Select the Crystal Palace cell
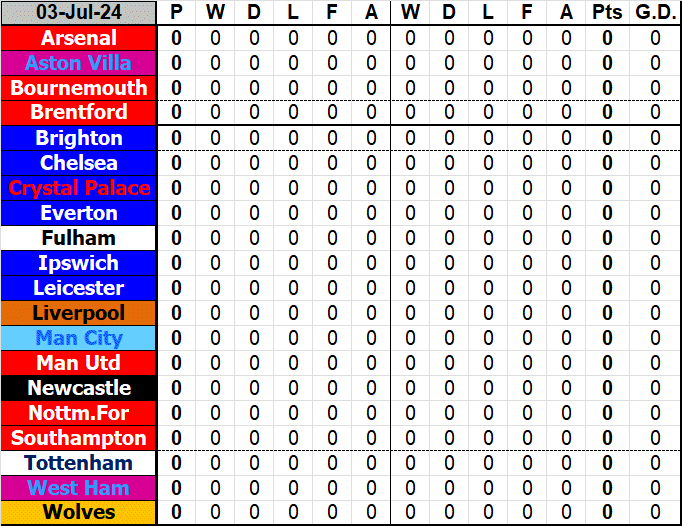The height and width of the screenshot is (526, 682). [79, 188]
